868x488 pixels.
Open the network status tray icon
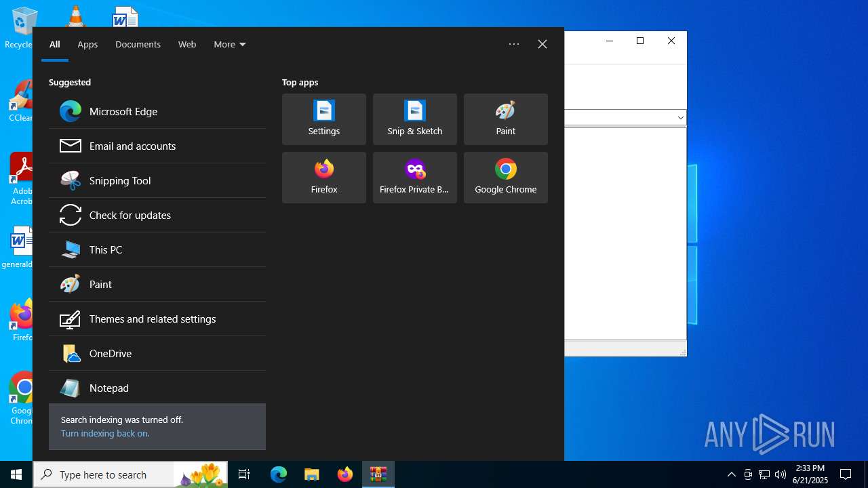pyautogui.click(x=764, y=474)
